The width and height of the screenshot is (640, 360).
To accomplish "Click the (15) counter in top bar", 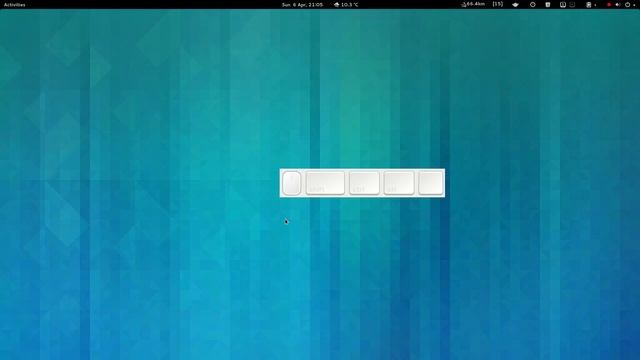I will 498,4.
